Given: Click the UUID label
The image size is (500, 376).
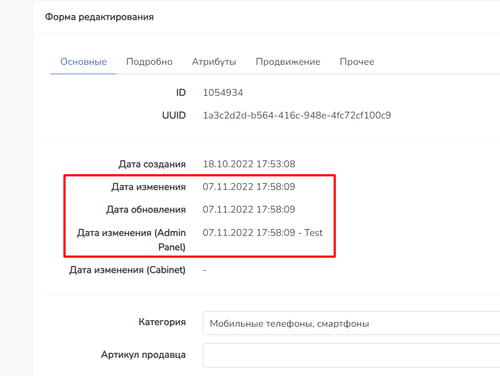Looking at the screenshot, I should pyautogui.click(x=174, y=115).
